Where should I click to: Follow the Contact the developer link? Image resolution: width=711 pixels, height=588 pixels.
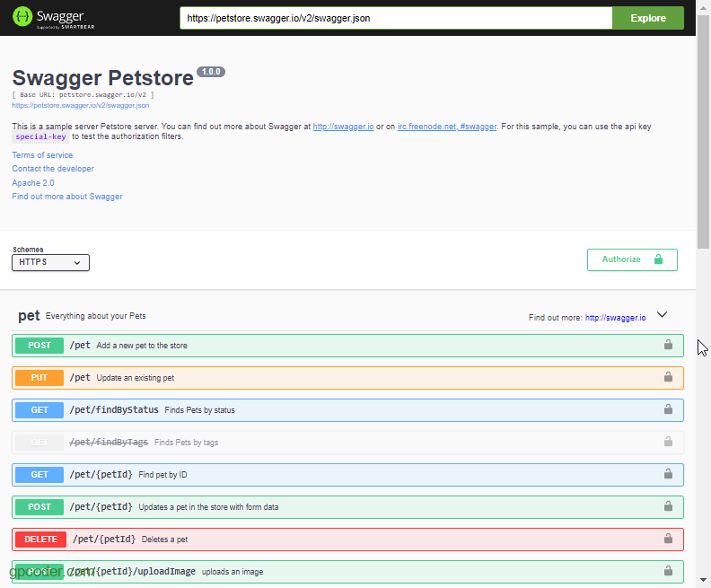coord(53,169)
